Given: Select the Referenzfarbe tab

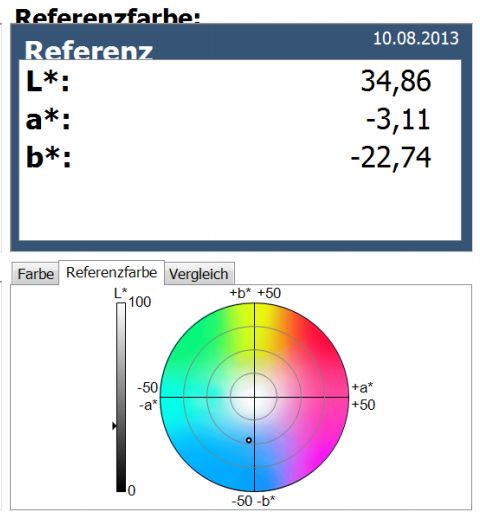Looking at the screenshot, I should pyautogui.click(x=111, y=273).
